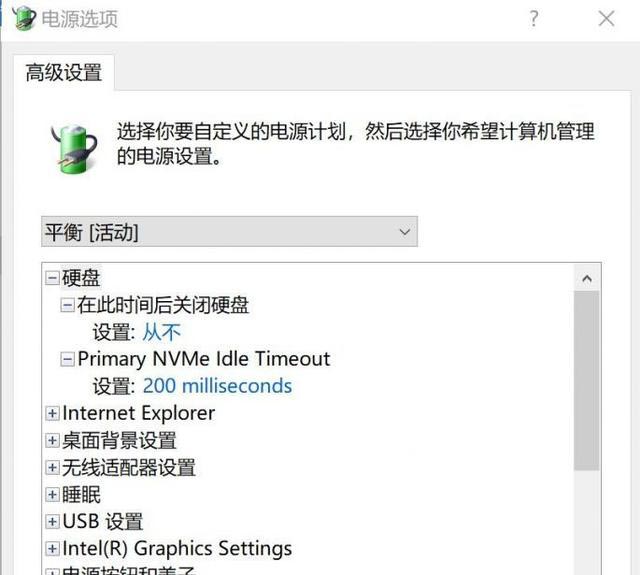Screen dimensions: 640x575
Task: Collapse Primary NVMe Idle Timeout node
Action: [x=67, y=360]
